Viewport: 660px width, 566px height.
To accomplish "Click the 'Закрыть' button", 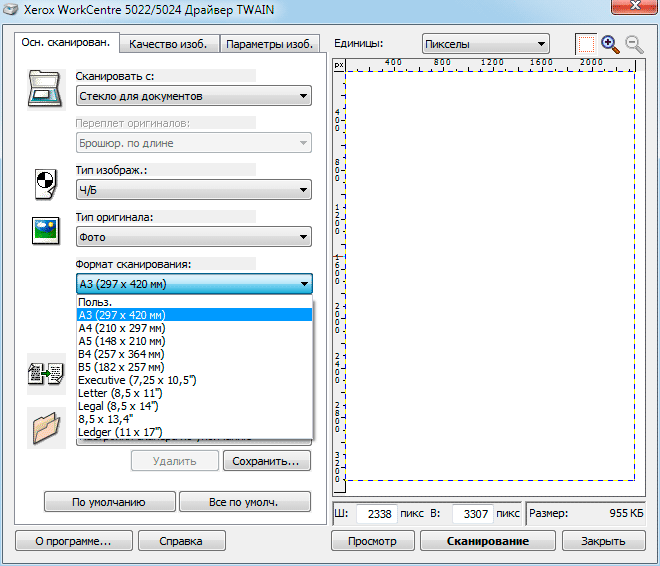I will click(x=603, y=541).
